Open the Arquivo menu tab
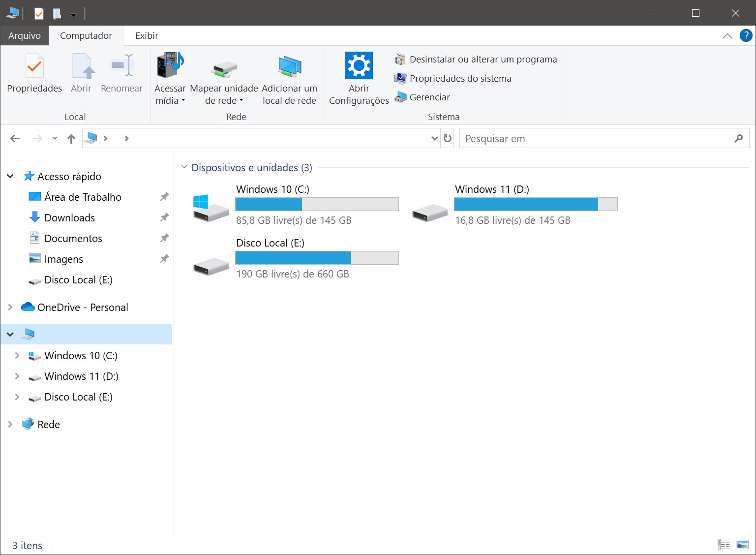Screen dimensions: 756x555 (x=25, y=35)
